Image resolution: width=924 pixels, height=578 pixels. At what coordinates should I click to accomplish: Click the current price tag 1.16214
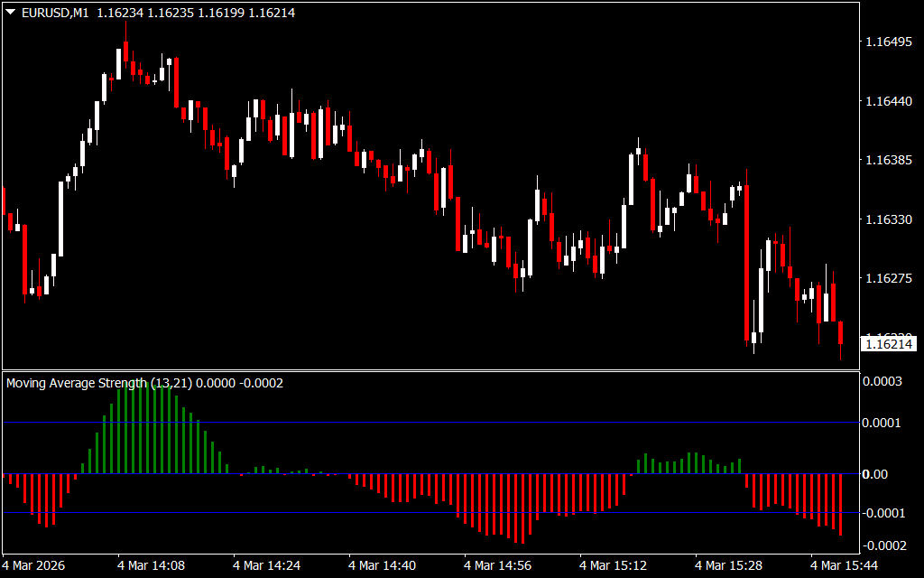(889, 344)
